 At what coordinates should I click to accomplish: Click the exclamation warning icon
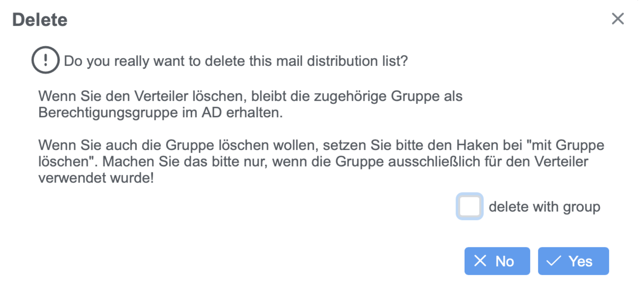pos(46,60)
